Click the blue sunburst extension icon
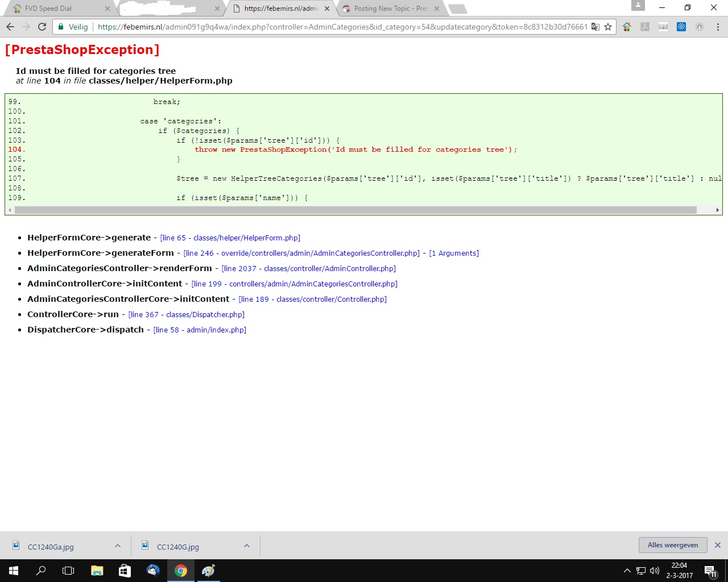Screen dimensions: 728x582 (x=681, y=27)
